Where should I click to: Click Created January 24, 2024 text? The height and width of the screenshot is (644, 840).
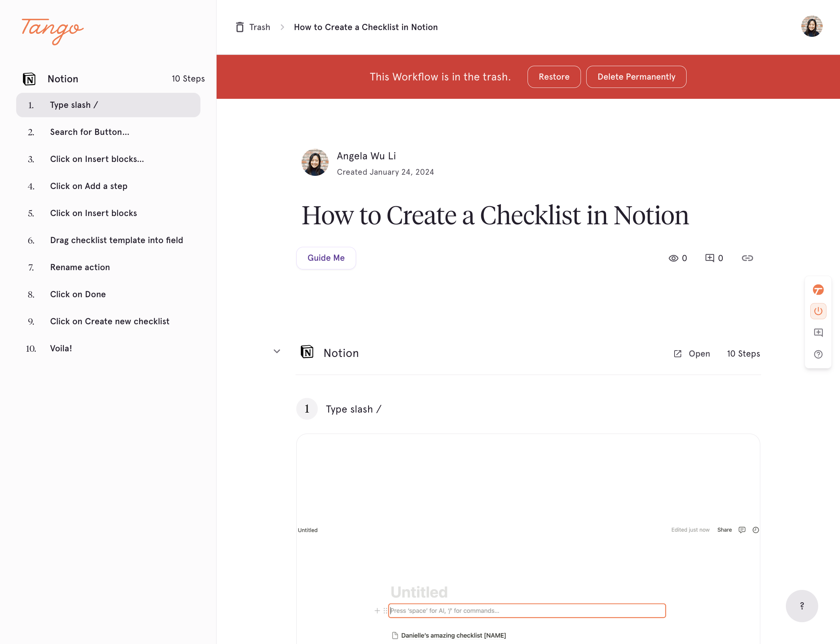(x=385, y=172)
